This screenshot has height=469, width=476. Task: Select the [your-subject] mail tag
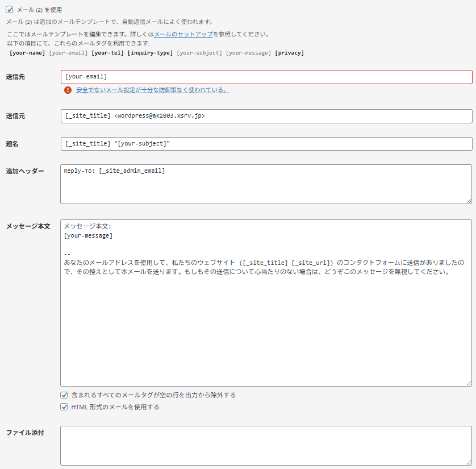[199, 53]
